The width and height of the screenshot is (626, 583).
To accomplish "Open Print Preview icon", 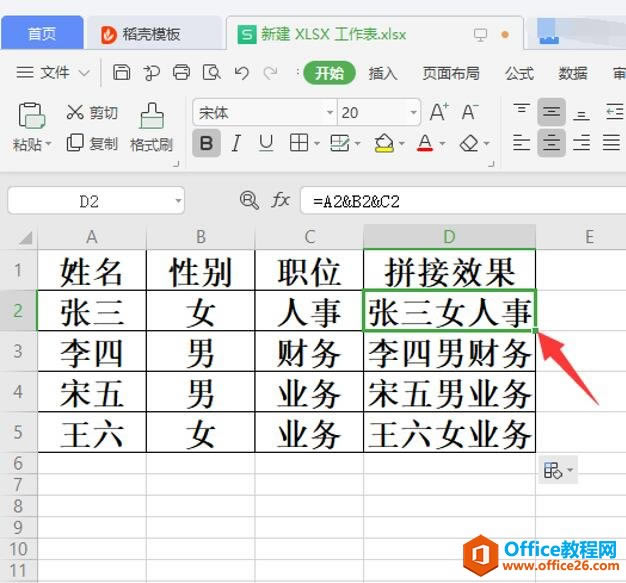I will 211,73.
